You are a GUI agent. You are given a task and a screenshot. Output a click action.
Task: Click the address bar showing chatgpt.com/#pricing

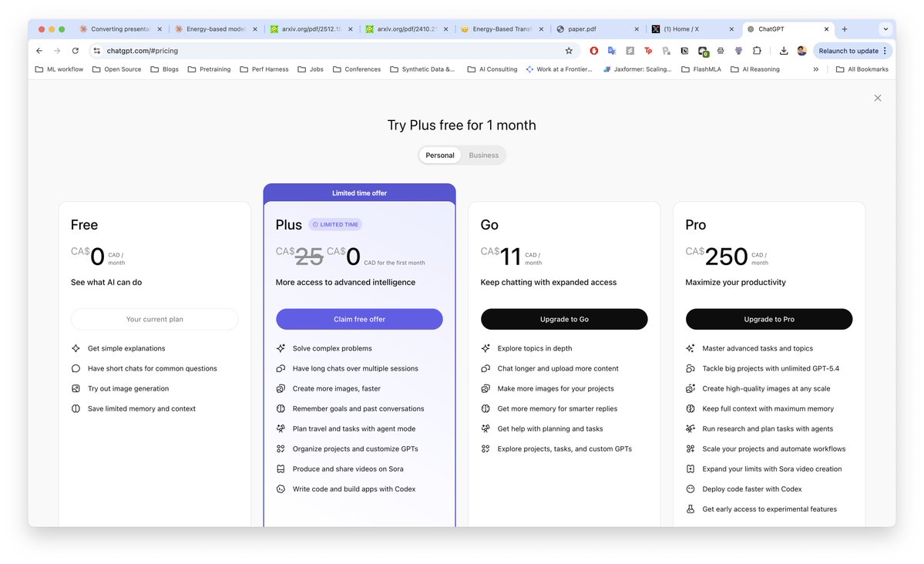click(333, 51)
